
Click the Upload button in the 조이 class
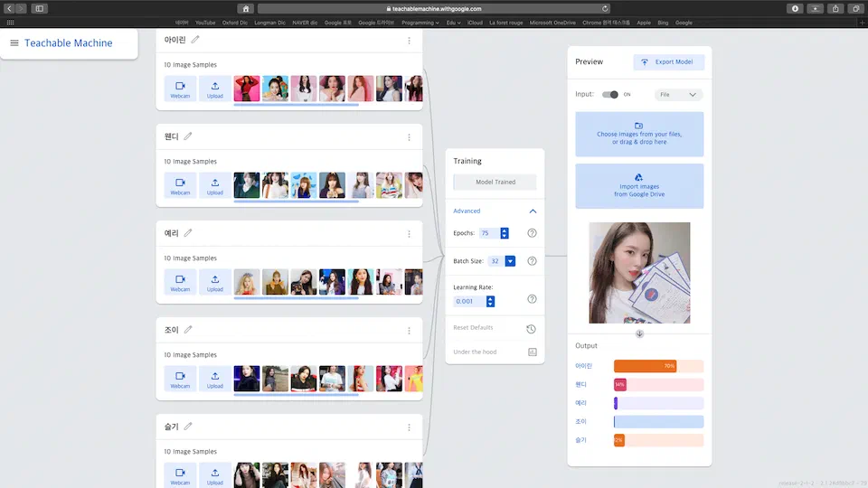tap(215, 379)
